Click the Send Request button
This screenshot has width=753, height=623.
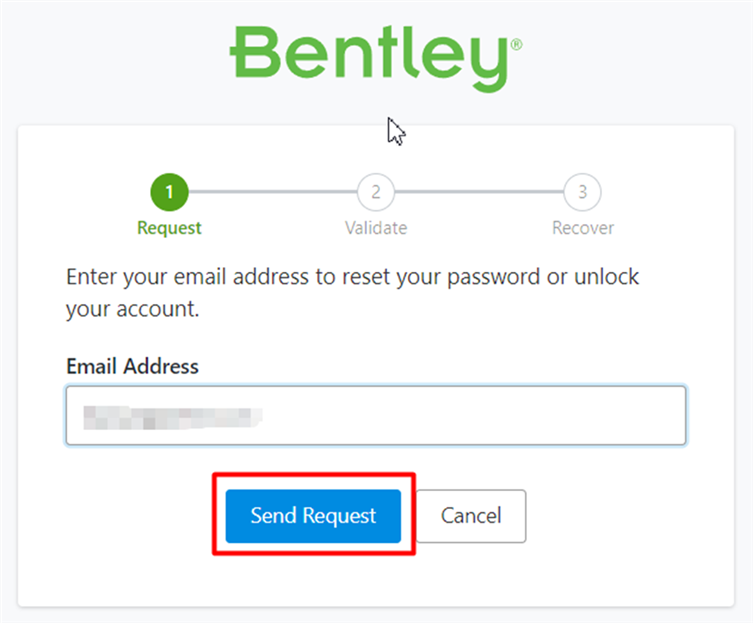point(313,516)
